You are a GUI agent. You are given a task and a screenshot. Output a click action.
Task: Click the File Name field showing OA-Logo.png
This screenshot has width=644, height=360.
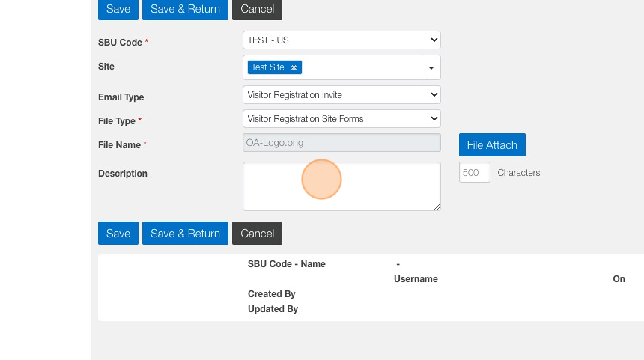point(341,142)
